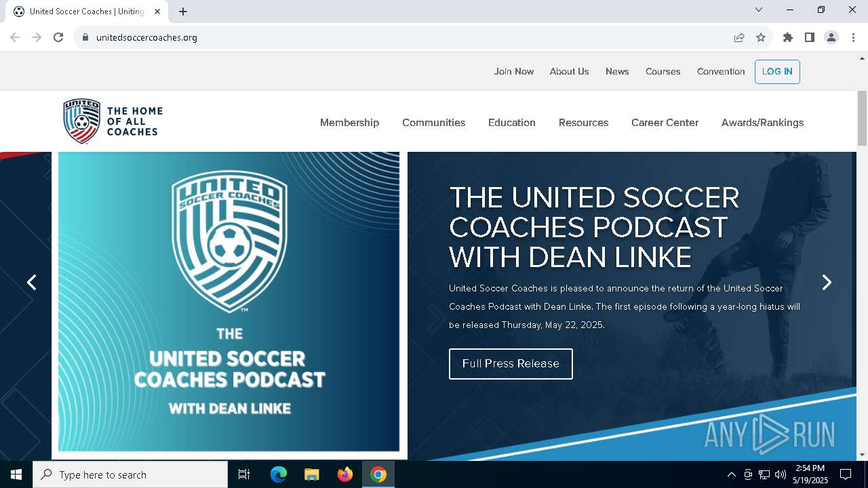Image resolution: width=868 pixels, height=488 pixels.
Task: Open Task View on the taskbar
Action: [244, 474]
